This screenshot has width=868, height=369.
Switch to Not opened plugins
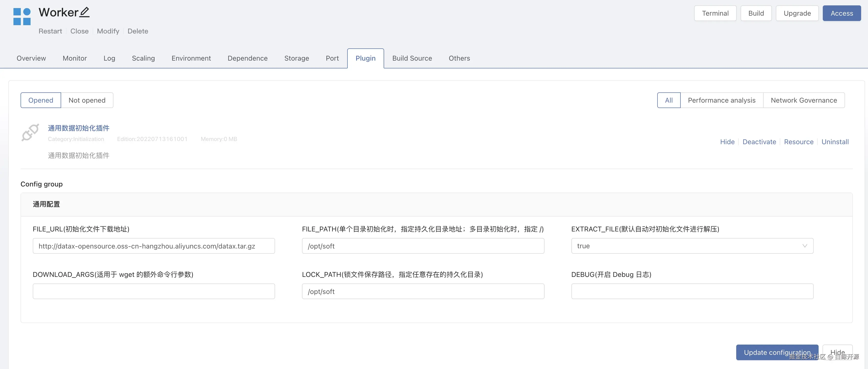coord(87,100)
